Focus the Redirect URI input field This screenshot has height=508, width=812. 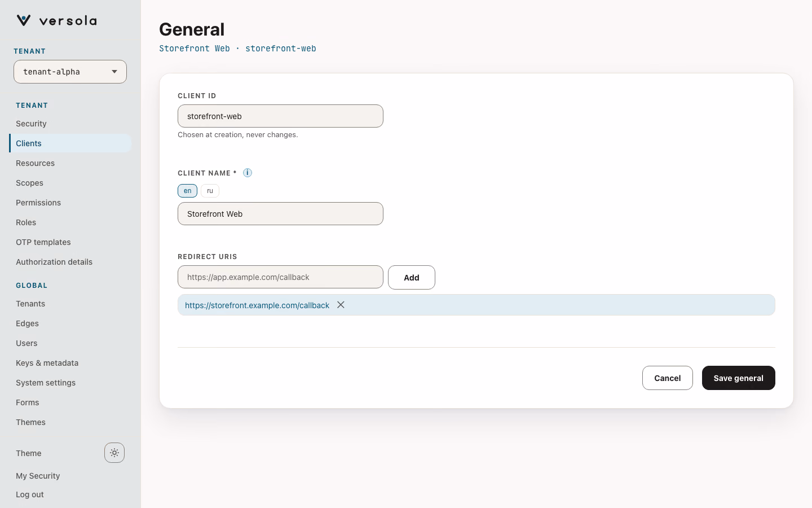pos(280,277)
